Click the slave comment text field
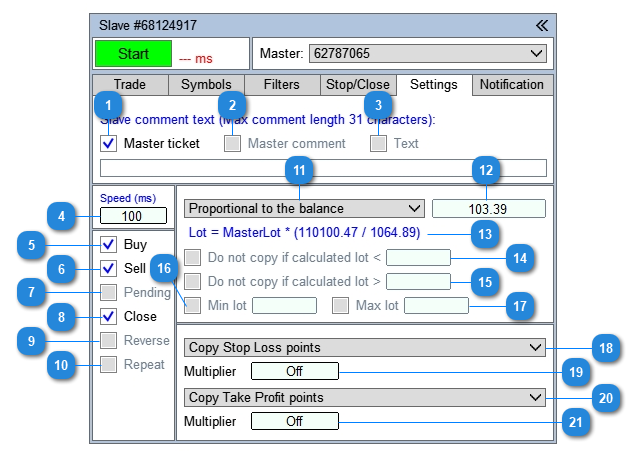The height and width of the screenshot is (457, 641). 323,168
